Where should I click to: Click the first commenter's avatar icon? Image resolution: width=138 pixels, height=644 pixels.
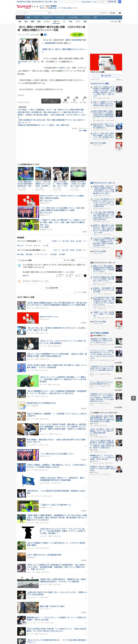[x=19, y=265]
